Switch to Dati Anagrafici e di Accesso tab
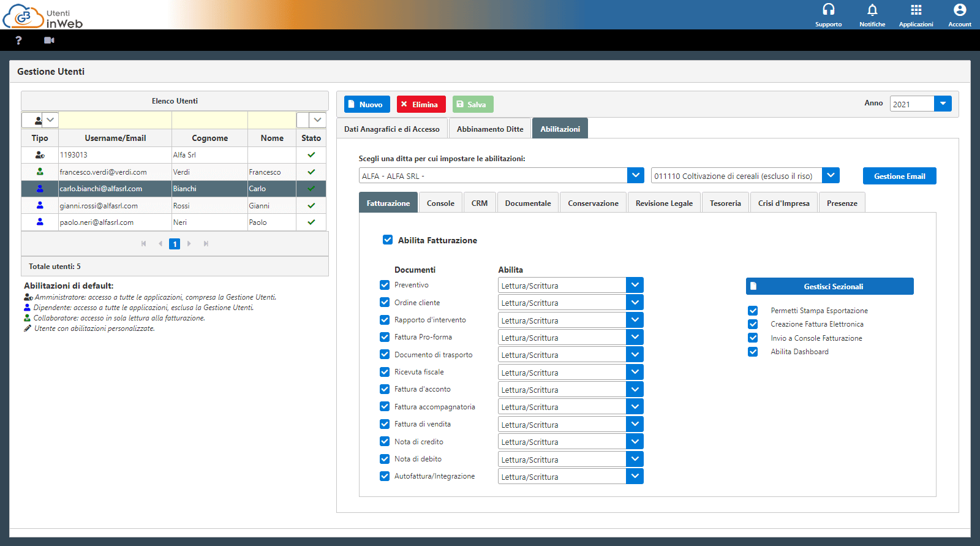The width and height of the screenshot is (980, 546). [392, 129]
